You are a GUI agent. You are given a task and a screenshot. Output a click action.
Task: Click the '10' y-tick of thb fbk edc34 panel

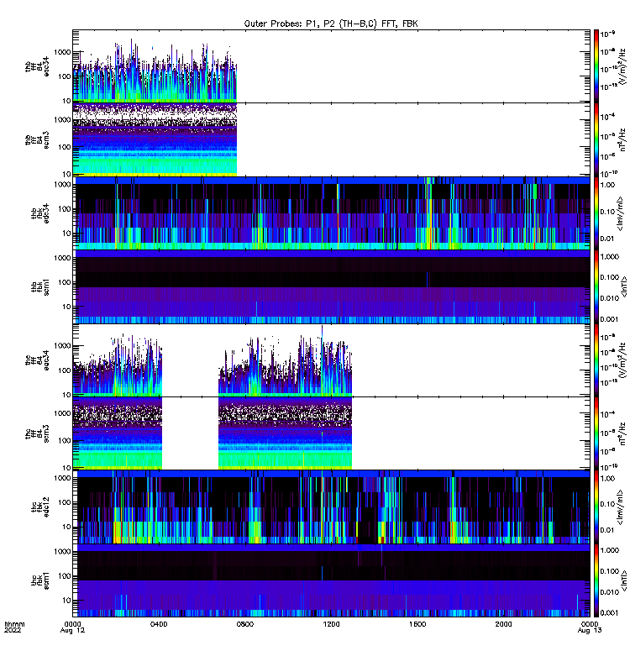point(67,234)
